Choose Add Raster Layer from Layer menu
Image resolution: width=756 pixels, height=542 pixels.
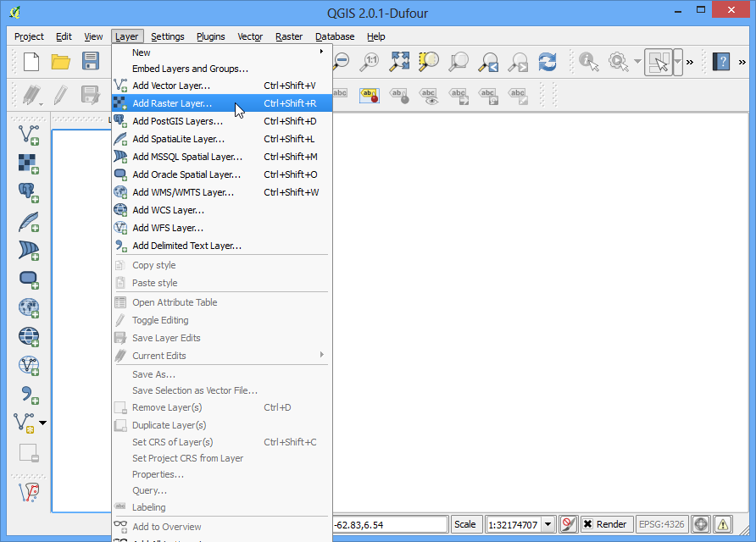click(222, 103)
